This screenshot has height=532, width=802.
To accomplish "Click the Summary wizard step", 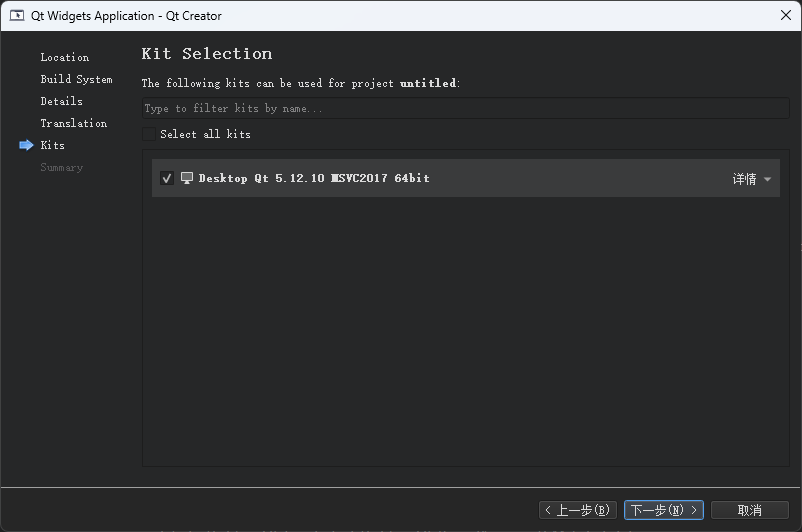I will pos(61,167).
